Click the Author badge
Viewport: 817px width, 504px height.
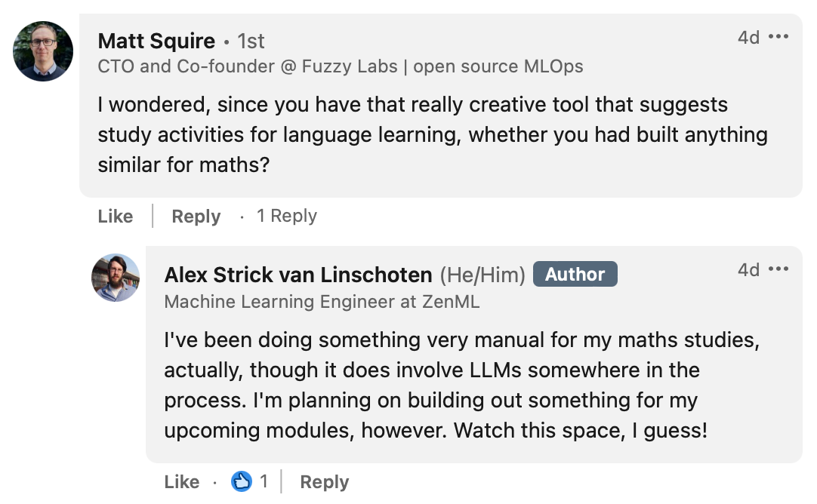point(575,275)
